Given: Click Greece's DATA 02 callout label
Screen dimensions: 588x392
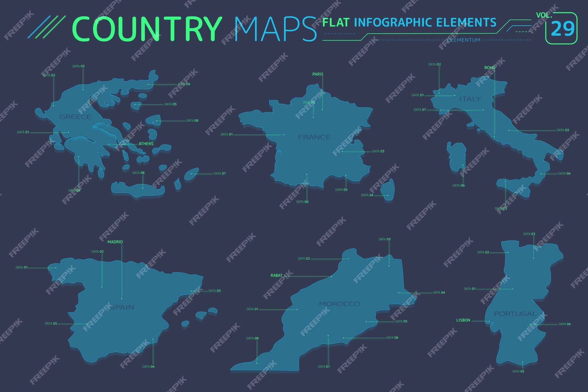Looking at the screenshot, I should point(49,75).
